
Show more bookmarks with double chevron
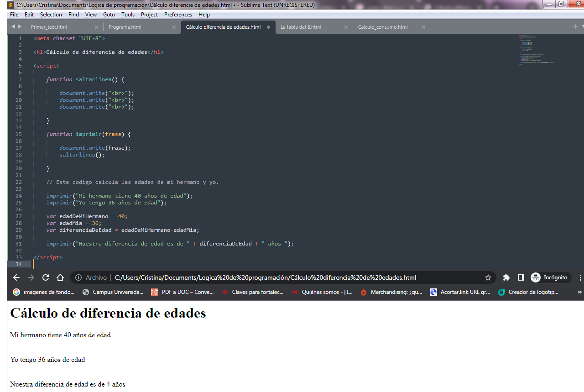click(580, 292)
